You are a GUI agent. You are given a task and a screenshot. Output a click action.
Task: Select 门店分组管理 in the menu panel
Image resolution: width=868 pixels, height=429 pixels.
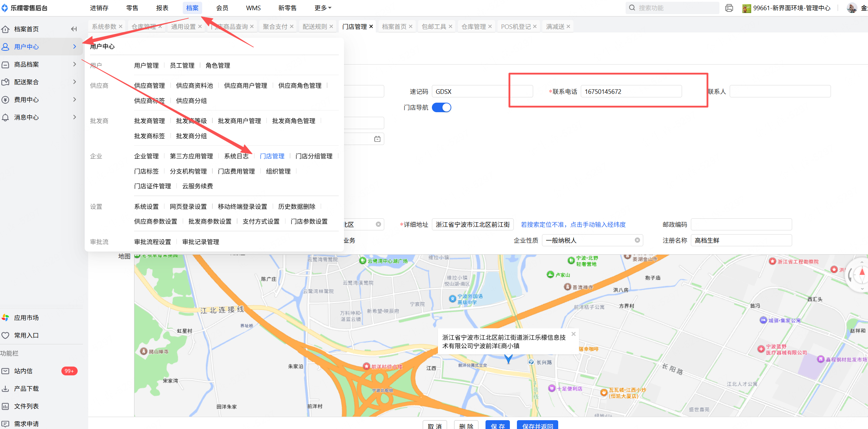click(314, 156)
